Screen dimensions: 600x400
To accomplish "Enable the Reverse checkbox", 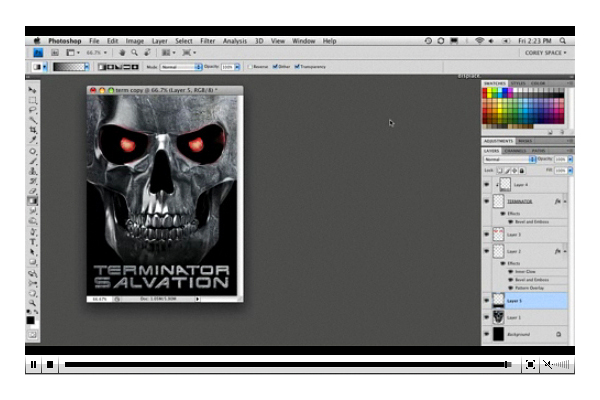I will pos(250,67).
